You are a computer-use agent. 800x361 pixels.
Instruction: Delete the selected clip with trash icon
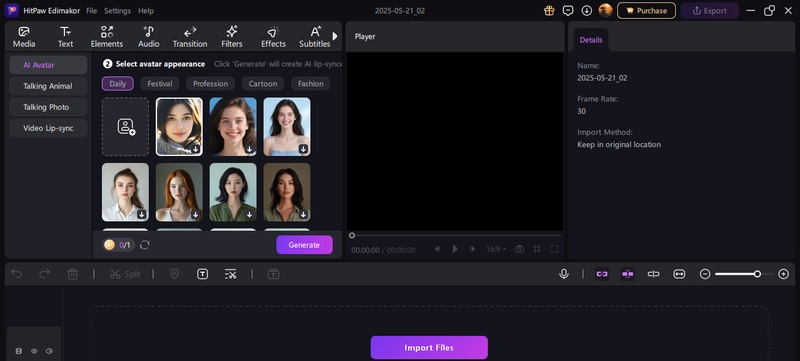(x=72, y=274)
